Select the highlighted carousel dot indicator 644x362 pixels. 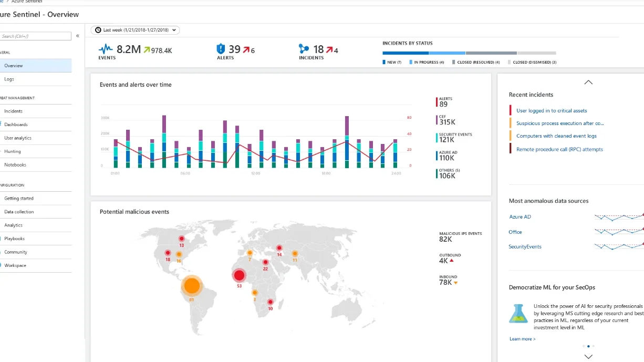click(588, 346)
